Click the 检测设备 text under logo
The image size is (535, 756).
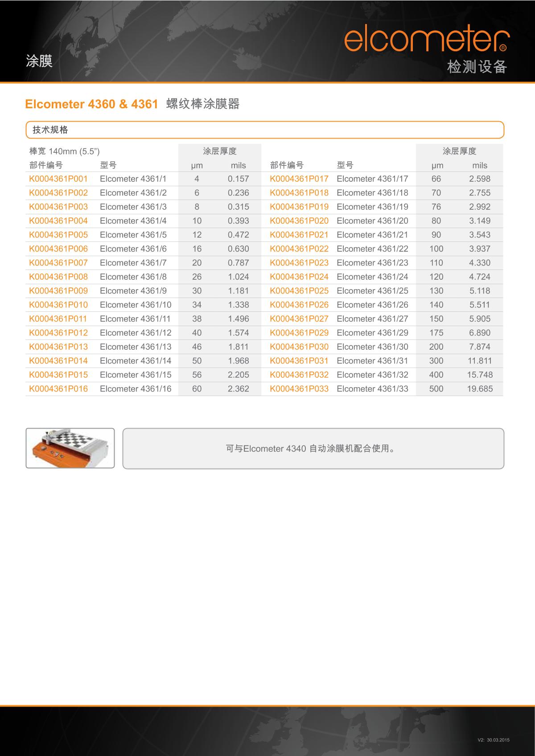477,67
